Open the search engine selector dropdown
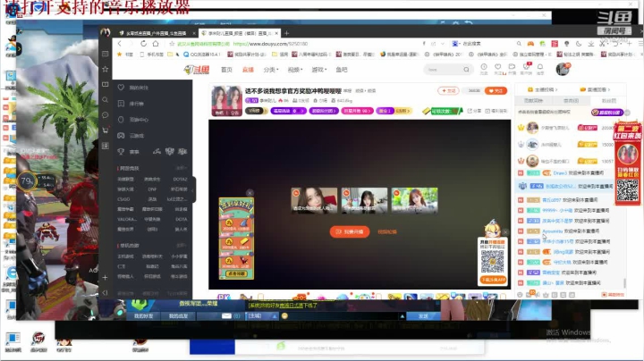 click(x=455, y=44)
